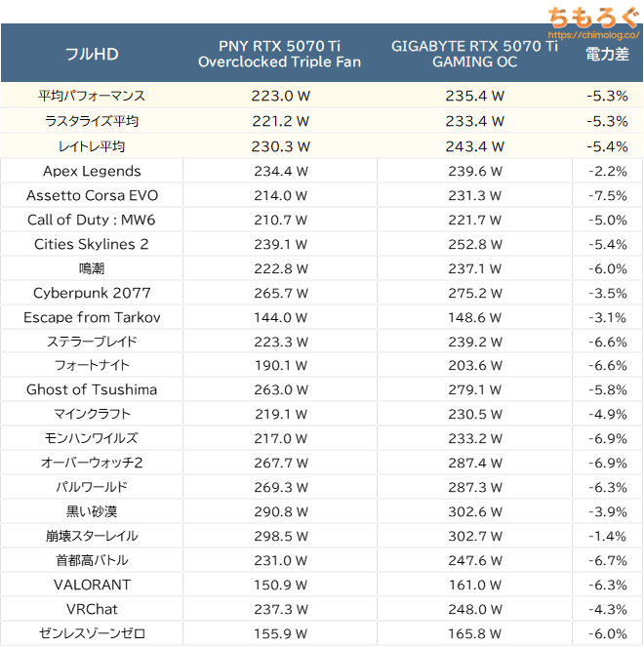
Task: Select the マインクラフト row label
Action: click(x=92, y=414)
